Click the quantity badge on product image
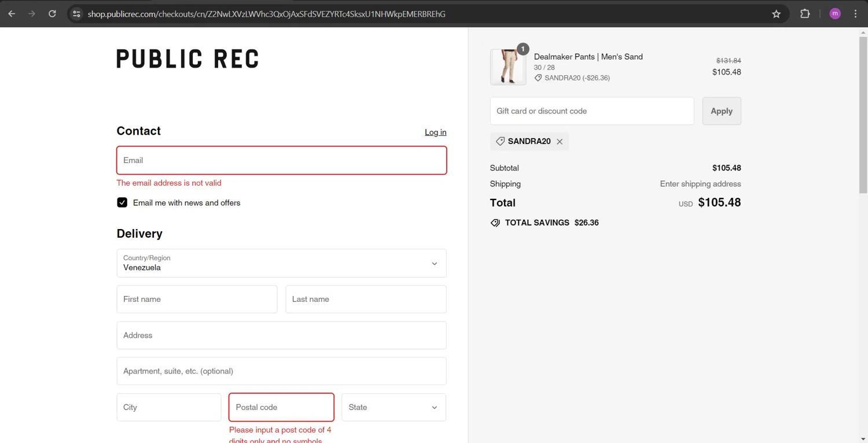Viewport: 868px width, 443px height. tap(523, 49)
